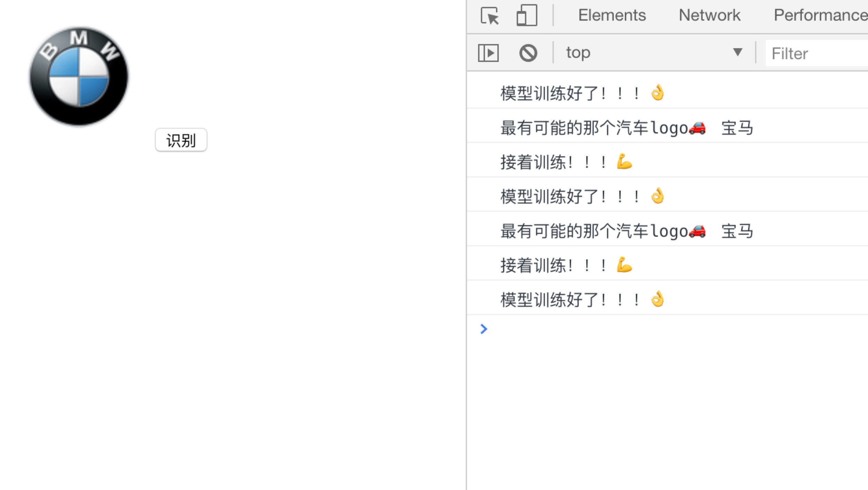Select the top frame dropdown selector
This screenshot has height=490, width=868.
[x=653, y=53]
